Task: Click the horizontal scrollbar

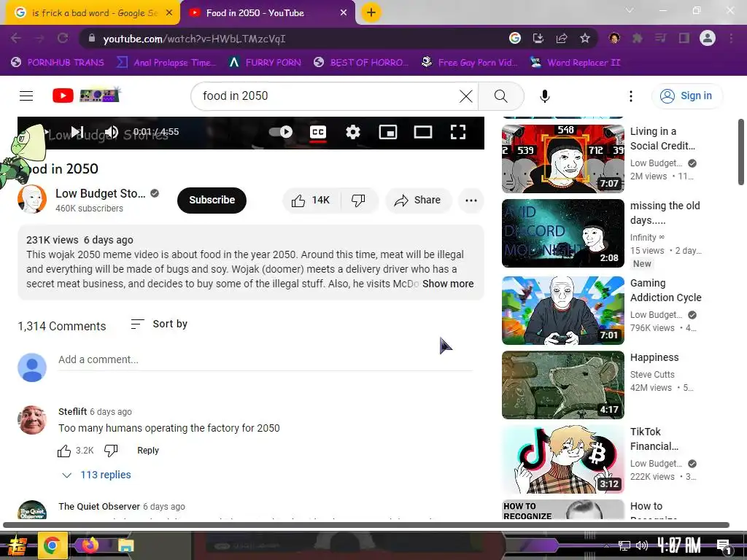Action: (366, 525)
